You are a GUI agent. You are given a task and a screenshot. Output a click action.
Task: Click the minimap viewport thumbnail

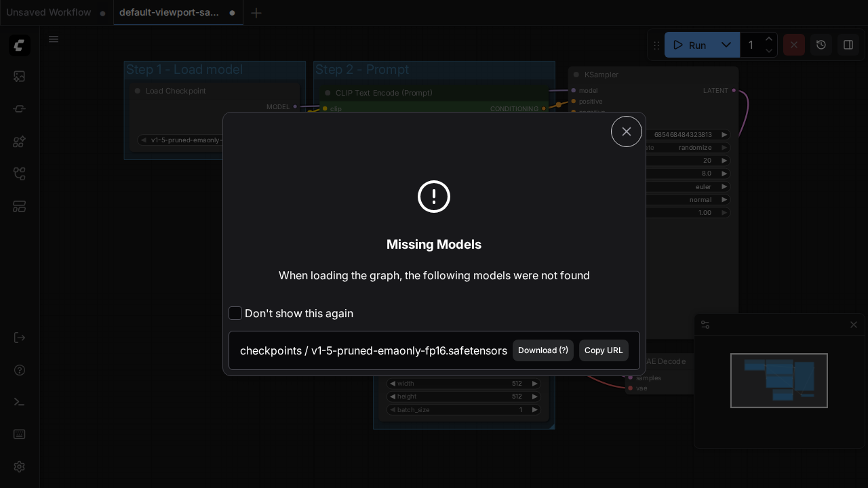pos(779,381)
